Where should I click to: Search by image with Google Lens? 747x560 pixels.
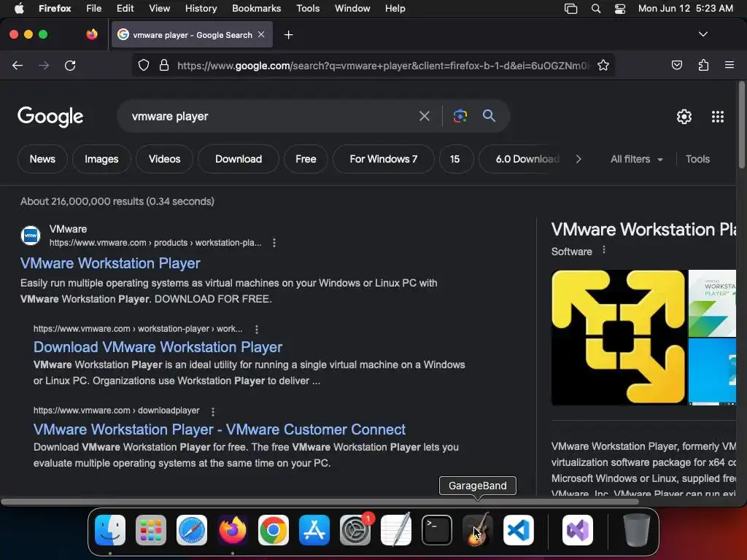click(460, 116)
